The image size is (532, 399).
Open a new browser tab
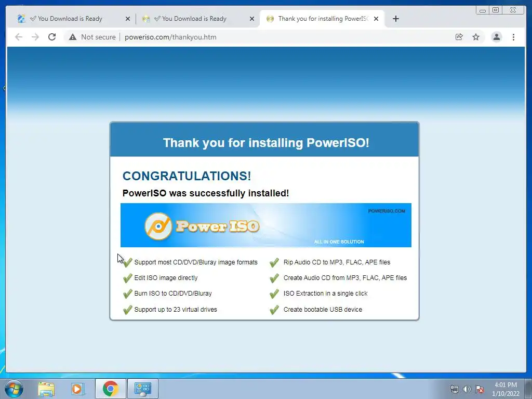click(x=395, y=19)
